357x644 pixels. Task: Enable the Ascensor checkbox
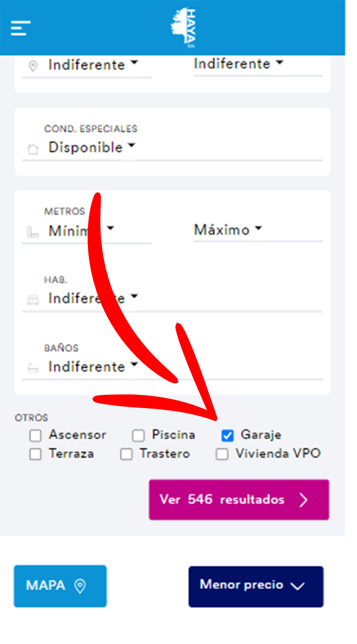pyautogui.click(x=35, y=435)
